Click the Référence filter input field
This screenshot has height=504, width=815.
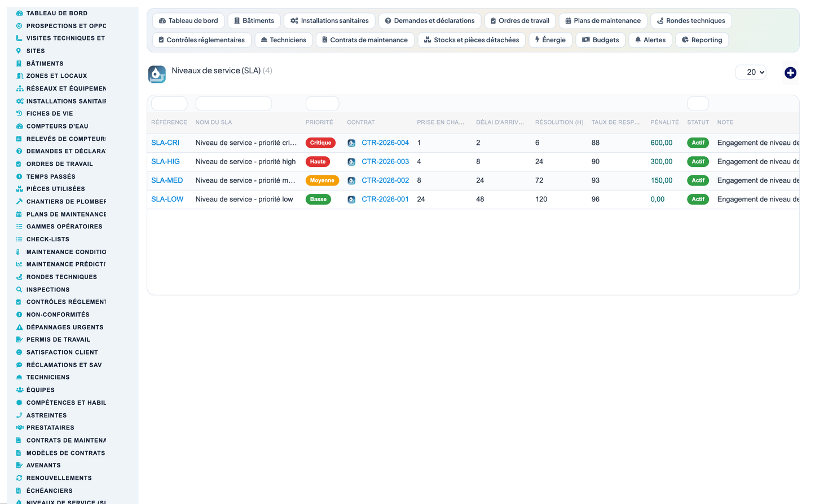169,104
